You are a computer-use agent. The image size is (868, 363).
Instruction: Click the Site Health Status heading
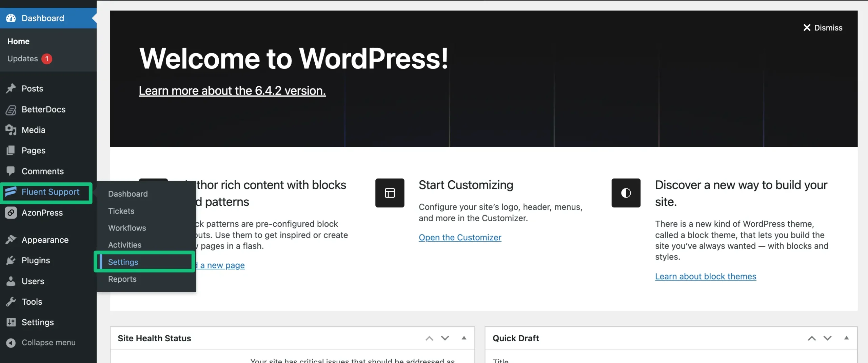(x=154, y=338)
